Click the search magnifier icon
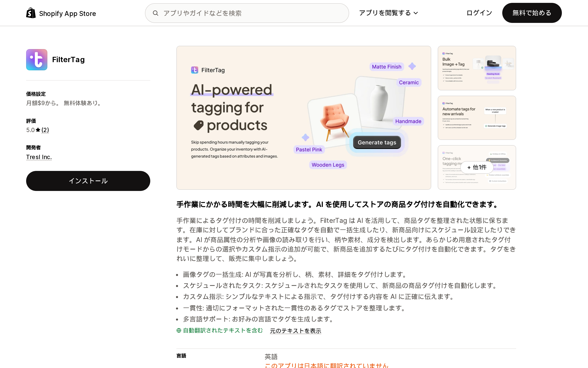This screenshot has width=588, height=368. point(156,13)
